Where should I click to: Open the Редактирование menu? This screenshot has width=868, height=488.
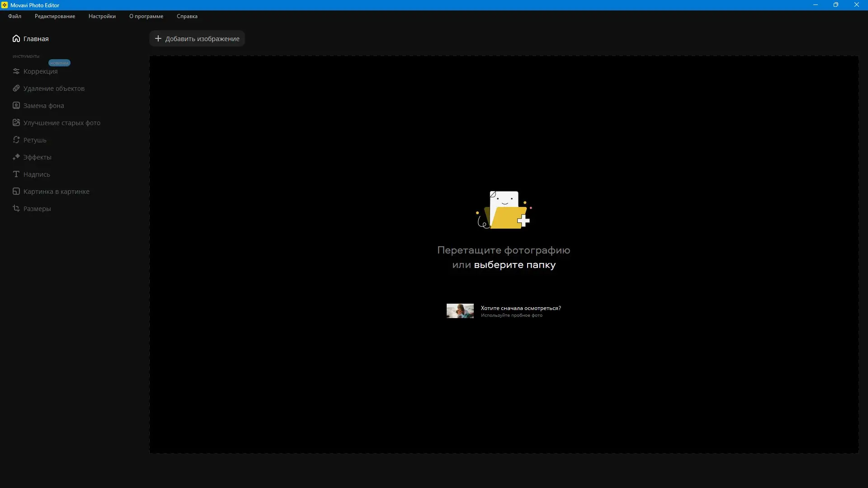55,16
